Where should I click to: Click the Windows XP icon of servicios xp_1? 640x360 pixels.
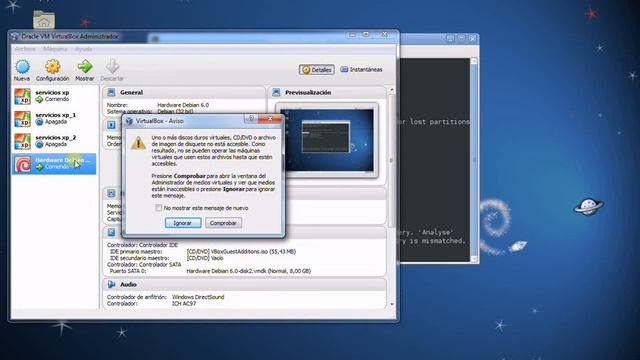22,119
